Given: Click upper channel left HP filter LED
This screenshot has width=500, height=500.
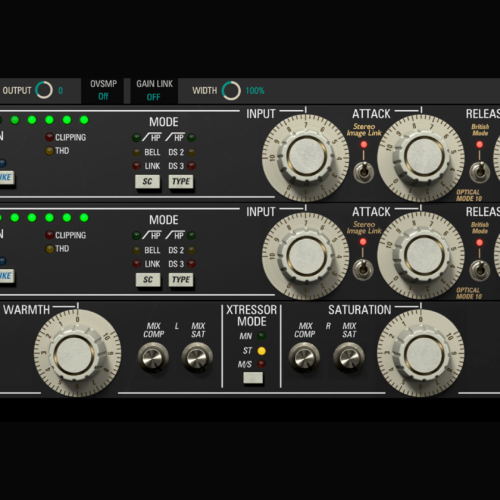Looking at the screenshot, I should point(136,137).
